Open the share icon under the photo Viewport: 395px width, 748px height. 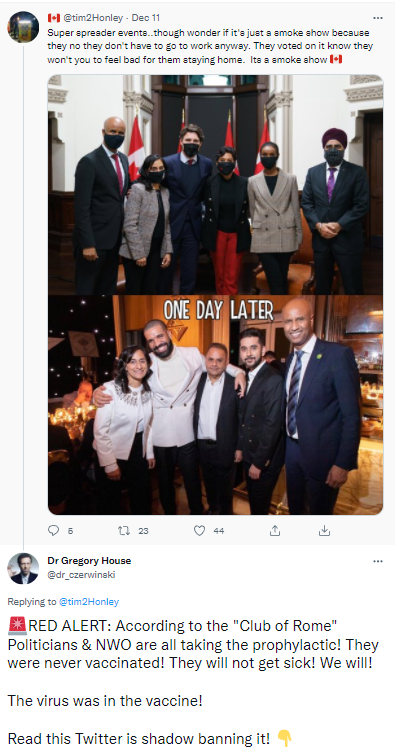pos(275,530)
